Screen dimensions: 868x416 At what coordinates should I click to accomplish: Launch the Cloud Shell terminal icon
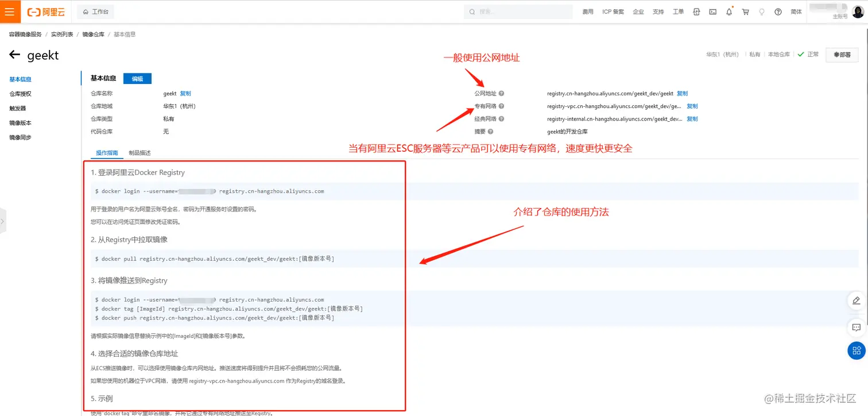(x=712, y=12)
